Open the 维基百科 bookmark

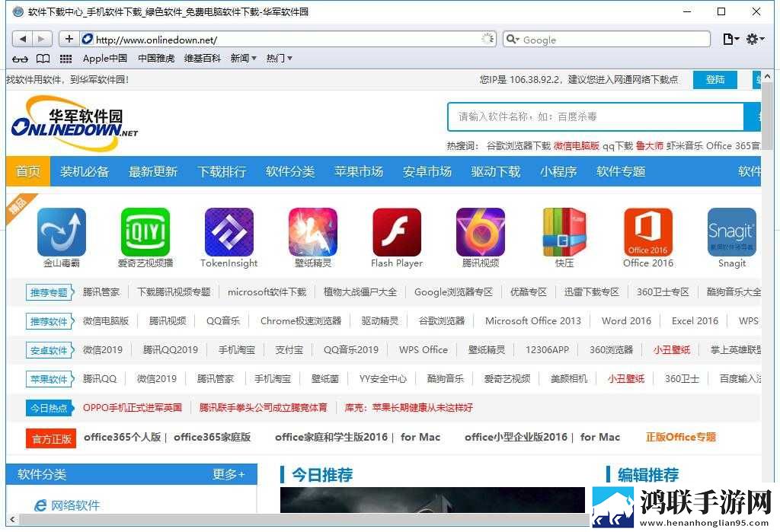tap(203, 59)
